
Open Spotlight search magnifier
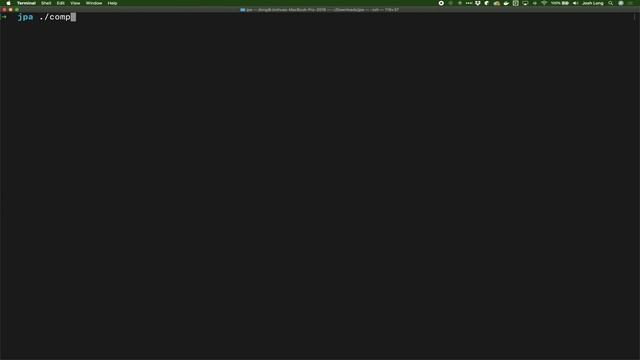611,3
